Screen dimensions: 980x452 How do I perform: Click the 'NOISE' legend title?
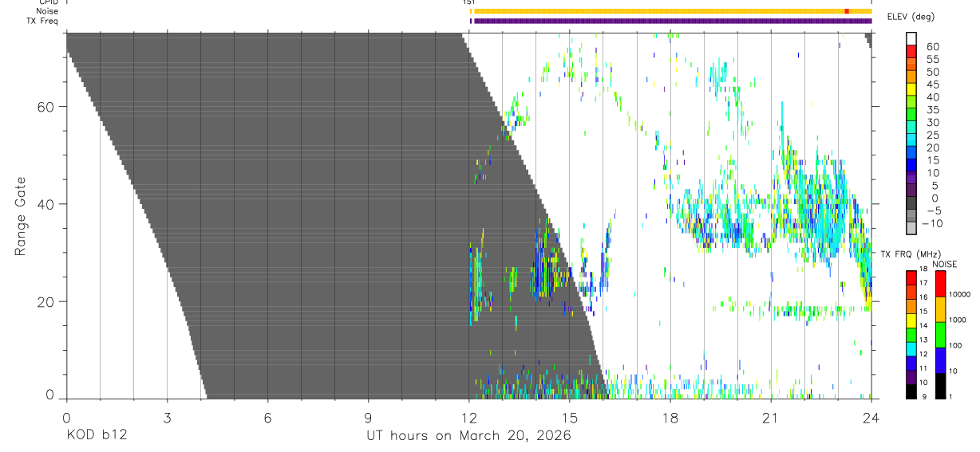[x=943, y=264]
